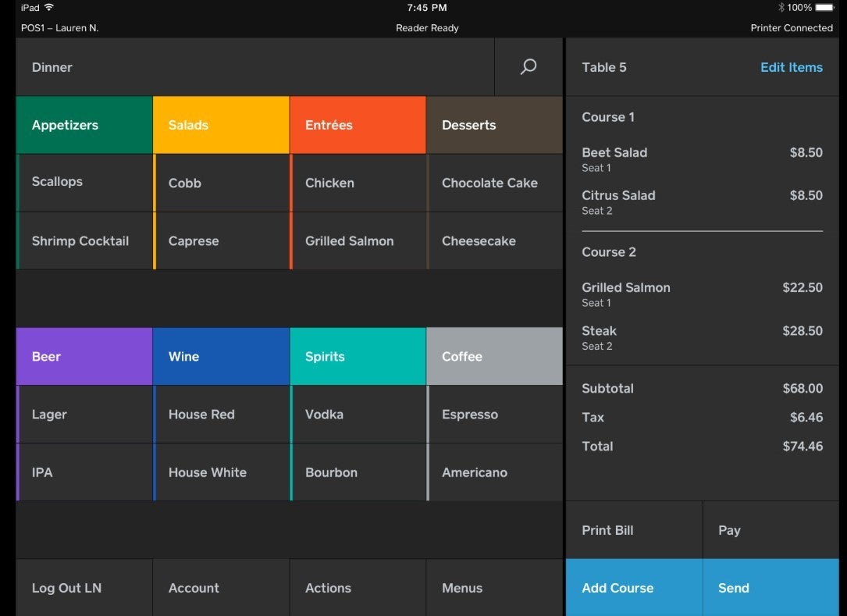This screenshot has height=616, width=847.
Task: Open the Pay screen
Action: (x=770, y=530)
